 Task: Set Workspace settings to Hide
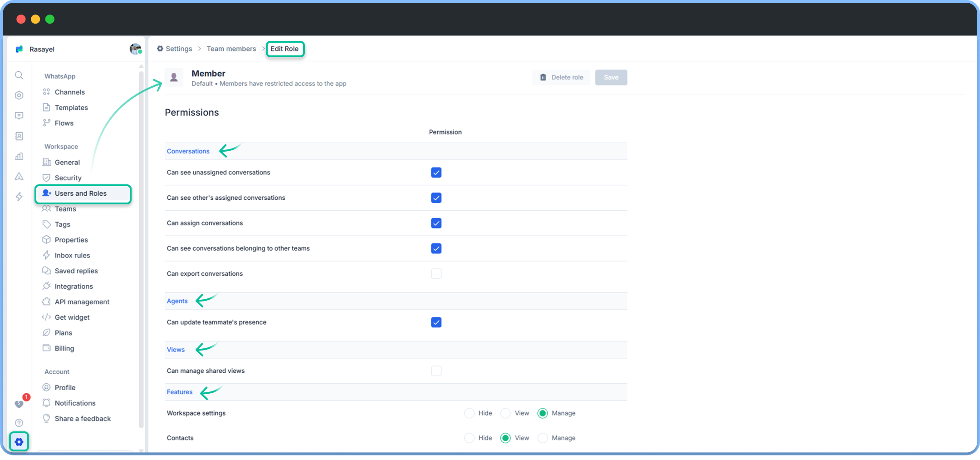pyautogui.click(x=469, y=413)
